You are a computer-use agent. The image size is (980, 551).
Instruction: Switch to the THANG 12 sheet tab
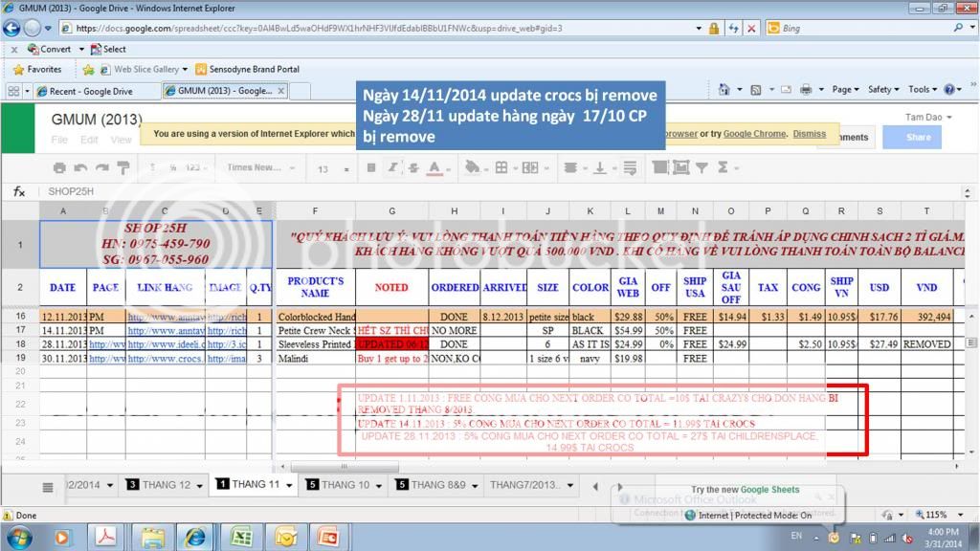(x=165, y=485)
